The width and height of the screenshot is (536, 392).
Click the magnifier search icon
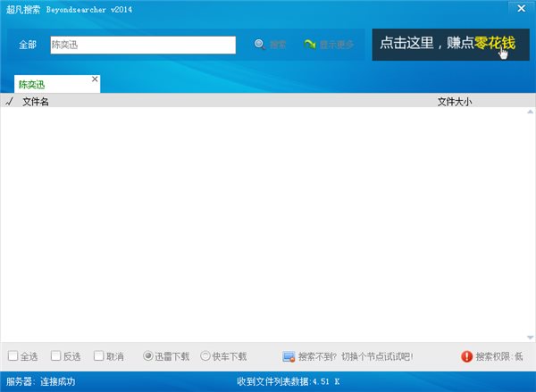pos(259,45)
